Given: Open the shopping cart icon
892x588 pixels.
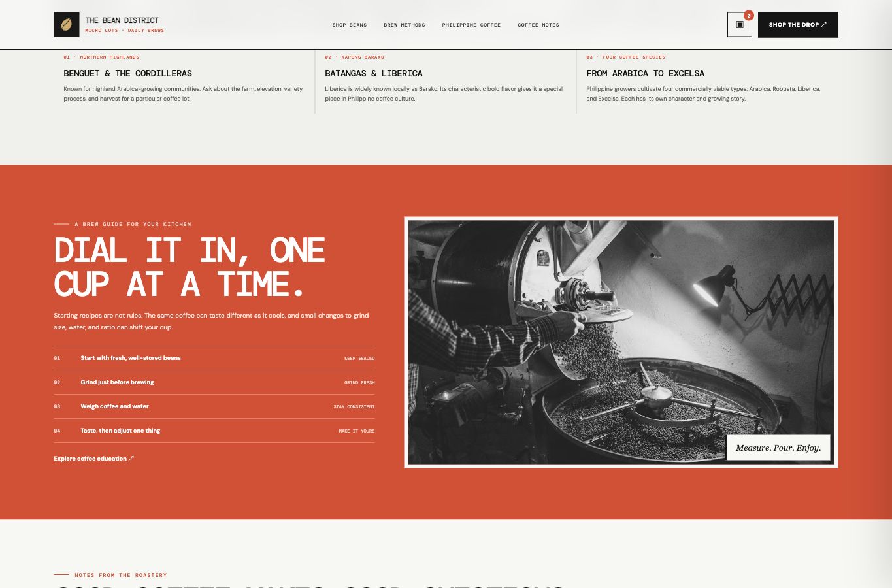Looking at the screenshot, I should click(740, 25).
